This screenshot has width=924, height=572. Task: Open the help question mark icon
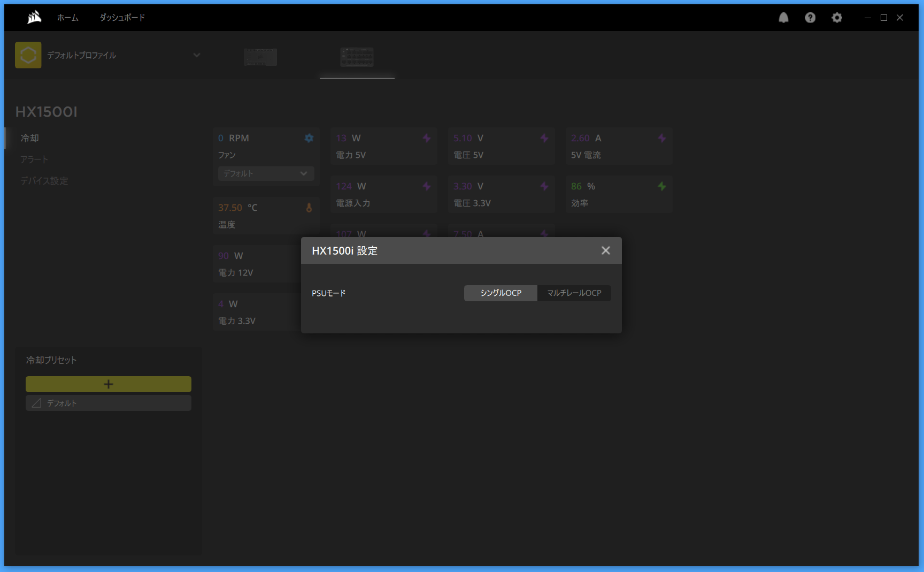[810, 18]
